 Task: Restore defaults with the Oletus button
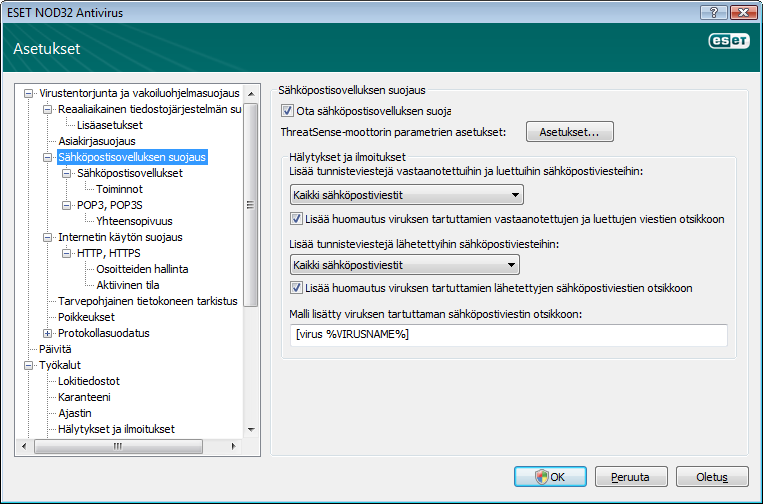click(x=712, y=477)
